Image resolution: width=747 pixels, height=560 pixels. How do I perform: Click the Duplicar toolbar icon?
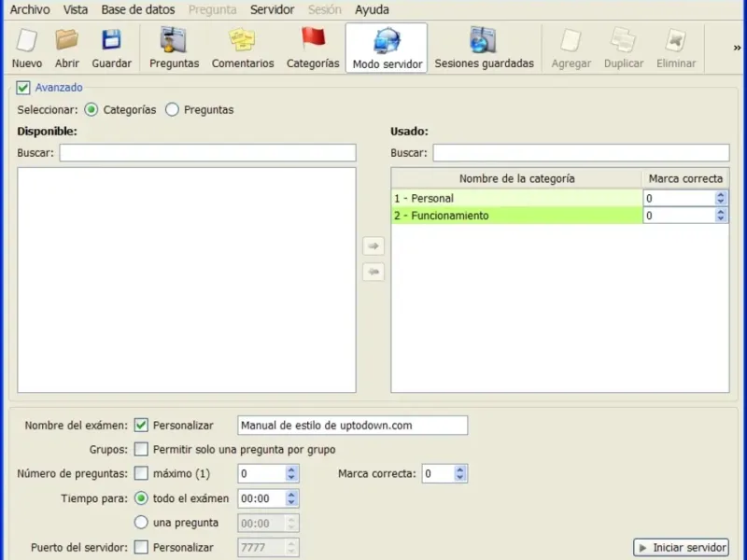point(624,48)
